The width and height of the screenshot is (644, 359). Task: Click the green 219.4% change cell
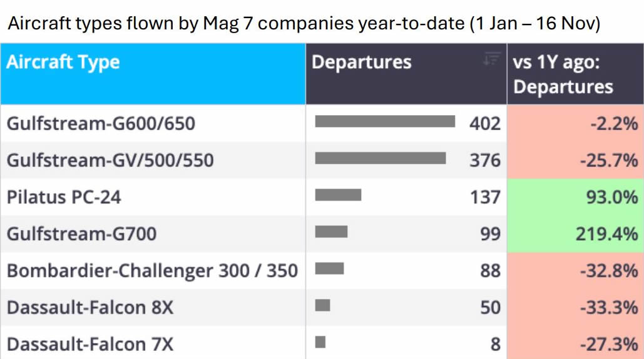pos(575,234)
